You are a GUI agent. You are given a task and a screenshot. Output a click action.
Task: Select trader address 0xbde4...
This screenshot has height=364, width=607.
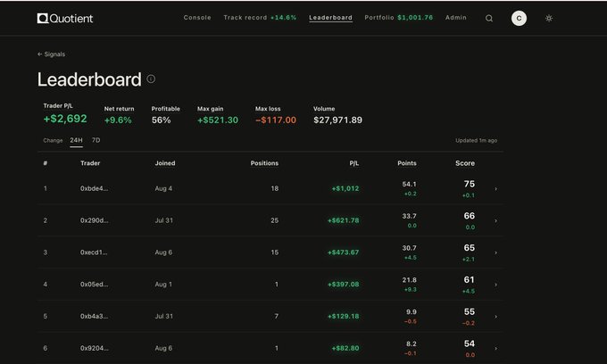coord(95,189)
